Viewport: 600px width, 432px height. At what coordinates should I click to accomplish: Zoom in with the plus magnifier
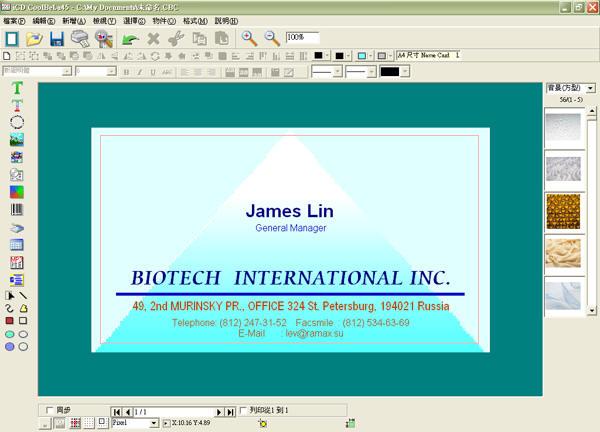[x=249, y=39]
